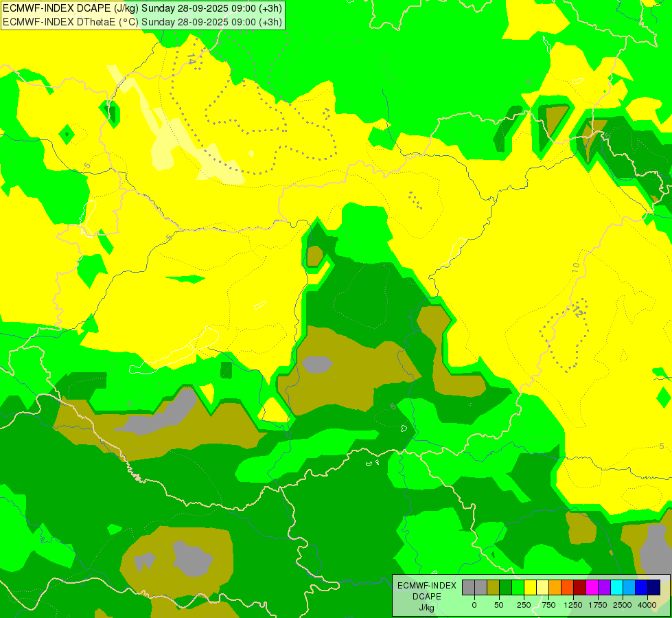Image resolution: width=672 pixels, height=618 pixels.
Task: Click the legend value 1250
Action: coord(573,605)
